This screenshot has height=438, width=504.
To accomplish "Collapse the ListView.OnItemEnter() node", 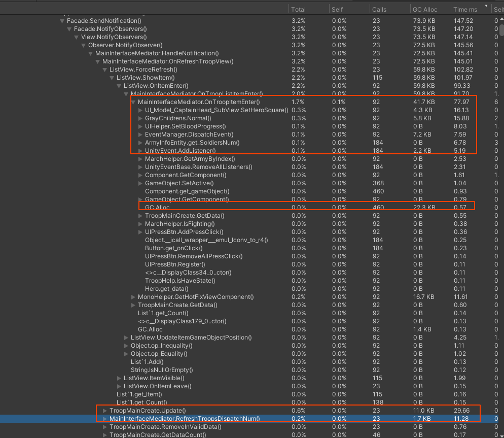I will (119, 86).
